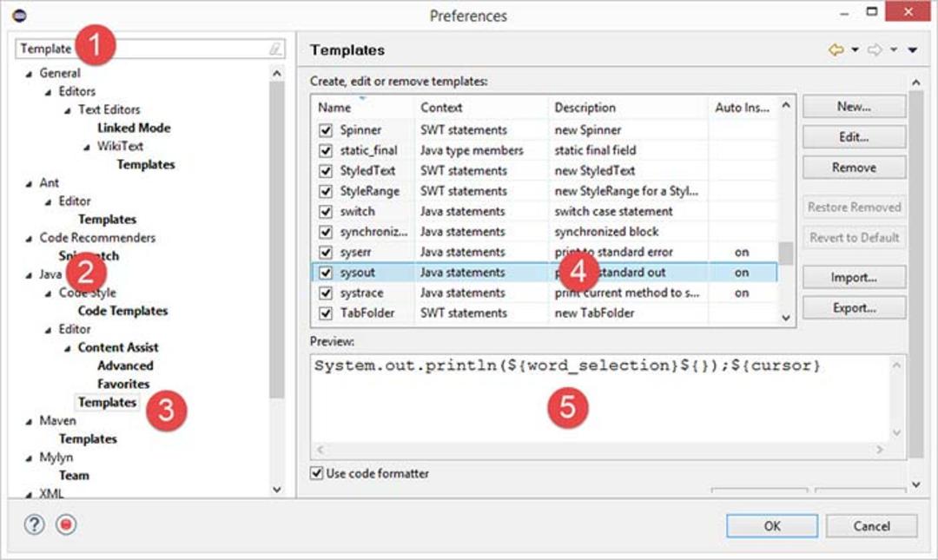
Task: Open the back history dropdown arrow
Action: coord(855,49)
